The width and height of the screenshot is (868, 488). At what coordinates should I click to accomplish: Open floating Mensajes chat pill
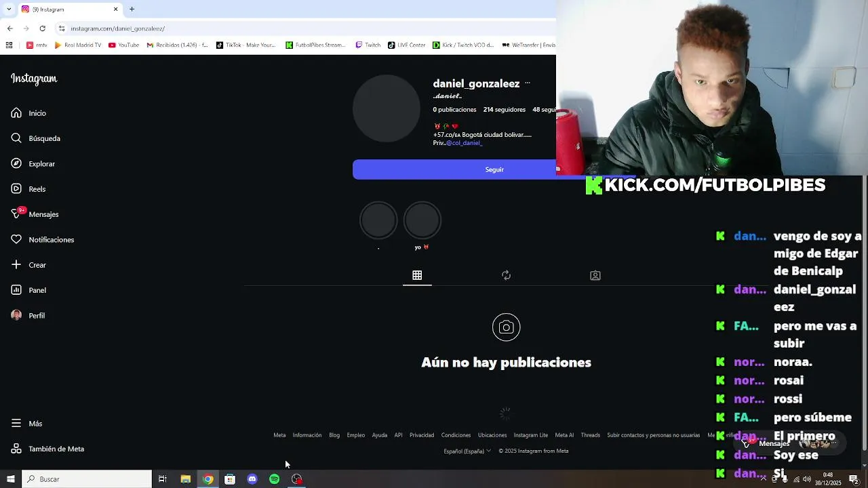click(x=790, y=443)
